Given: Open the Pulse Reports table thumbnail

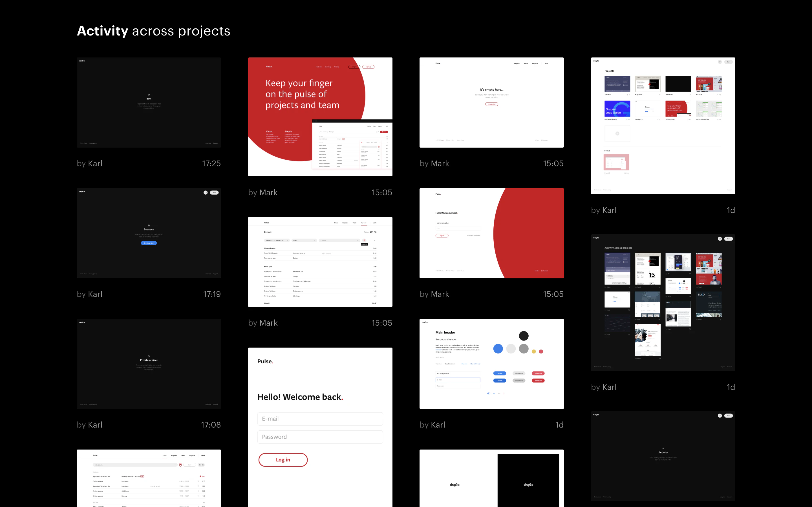Looking at the screenshot, I should point(320,262).
